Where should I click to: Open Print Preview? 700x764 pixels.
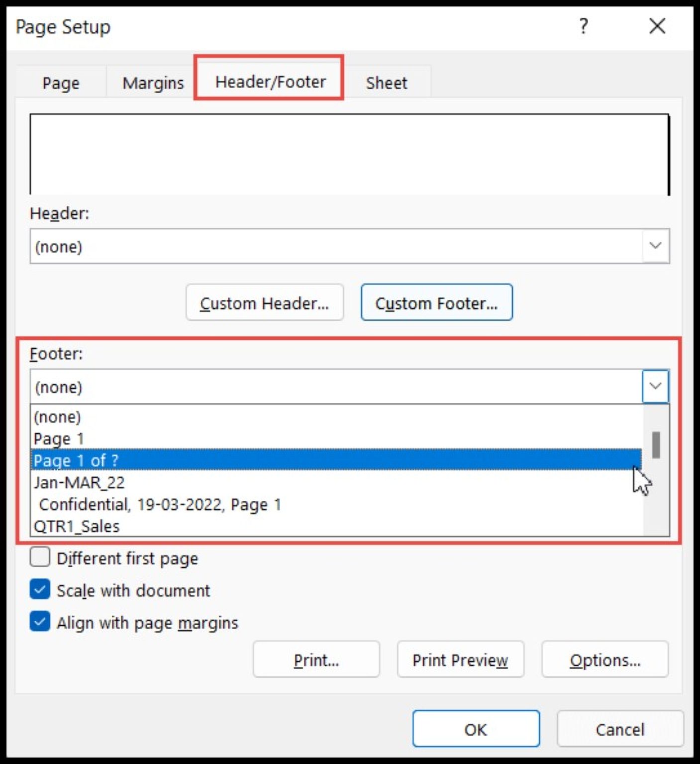tap(460, 660)
